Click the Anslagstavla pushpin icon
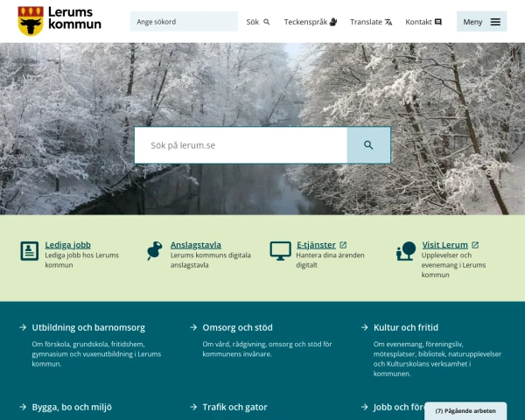525x420 pixels. pyautogui.click(x=154, y=250)
